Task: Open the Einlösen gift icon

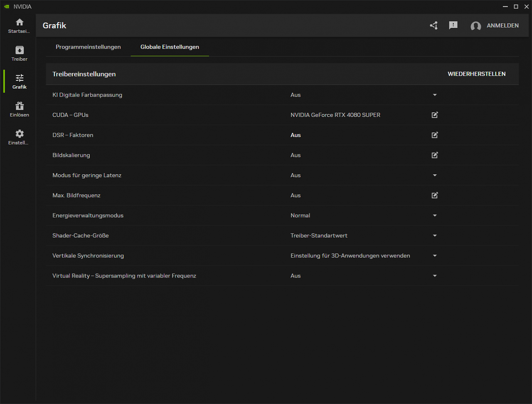Action: click(20, 106)
